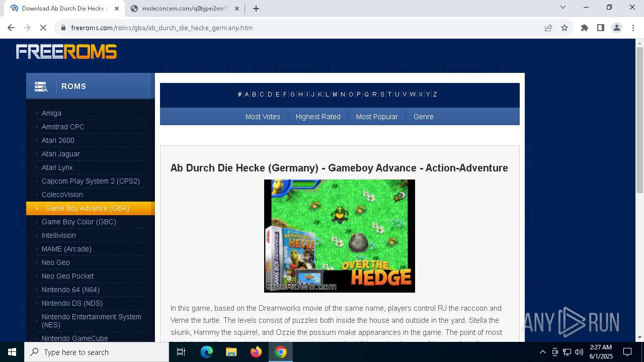Open the Intellivision category

click(59, 235)
